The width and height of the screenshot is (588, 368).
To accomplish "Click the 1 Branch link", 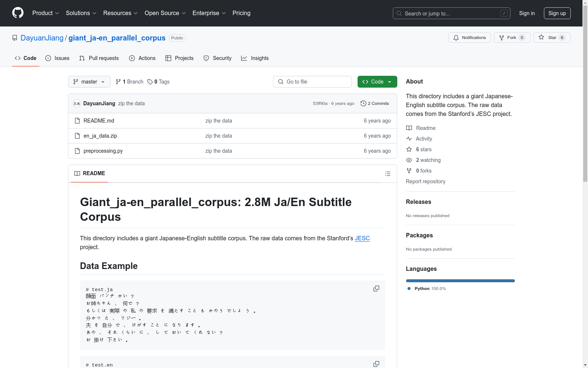I will click(129, 82).
